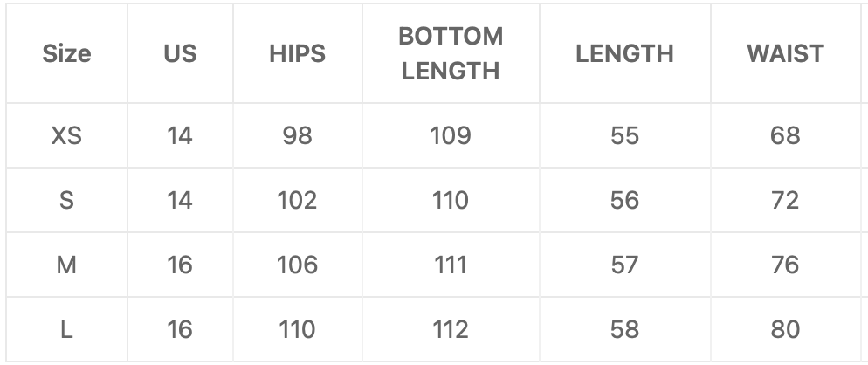Click the L size row label
This screenshot has width=868, height=365.
(66, 329)
